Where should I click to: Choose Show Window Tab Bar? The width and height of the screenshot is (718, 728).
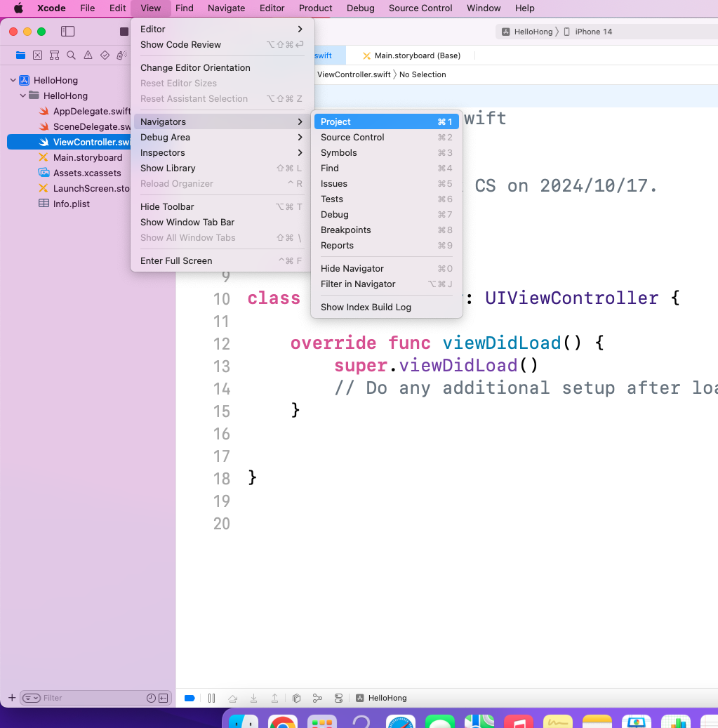click(222, 222)
